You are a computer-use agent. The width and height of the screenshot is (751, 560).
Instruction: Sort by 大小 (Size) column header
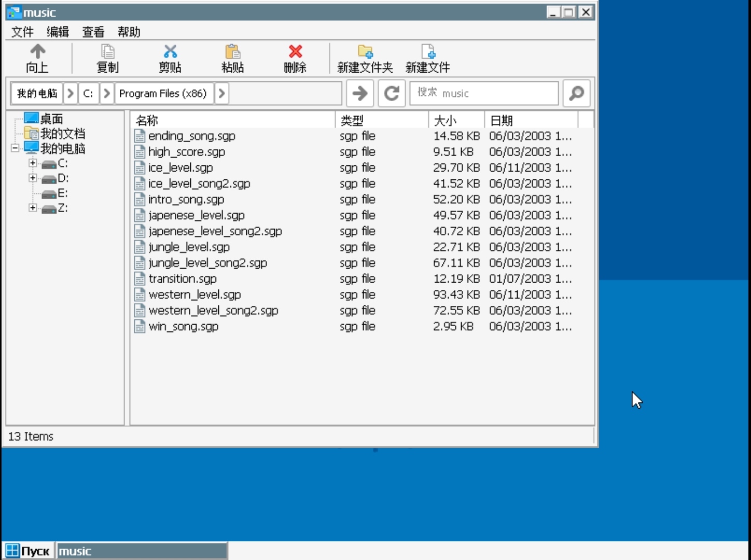pos(457,121)
